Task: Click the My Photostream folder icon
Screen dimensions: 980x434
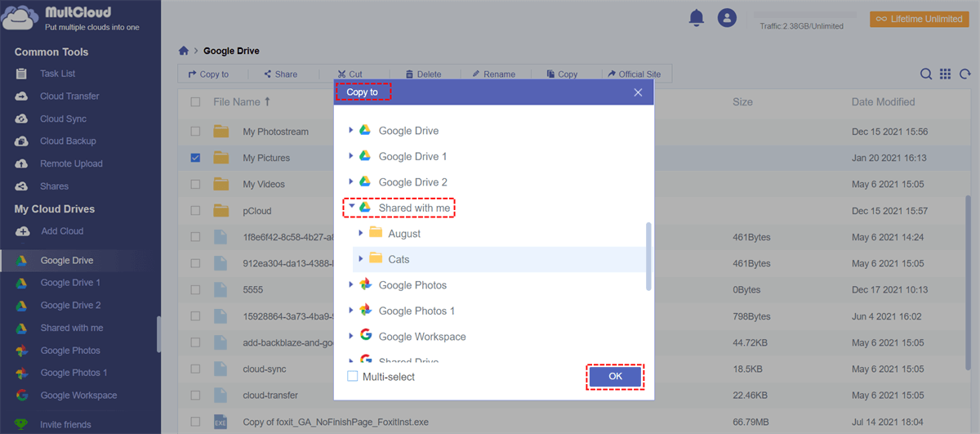Action: pos(220,131)
